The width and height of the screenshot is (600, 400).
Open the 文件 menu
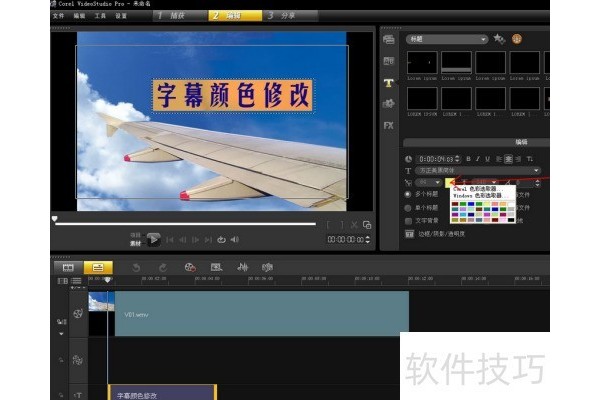(58, 16)
